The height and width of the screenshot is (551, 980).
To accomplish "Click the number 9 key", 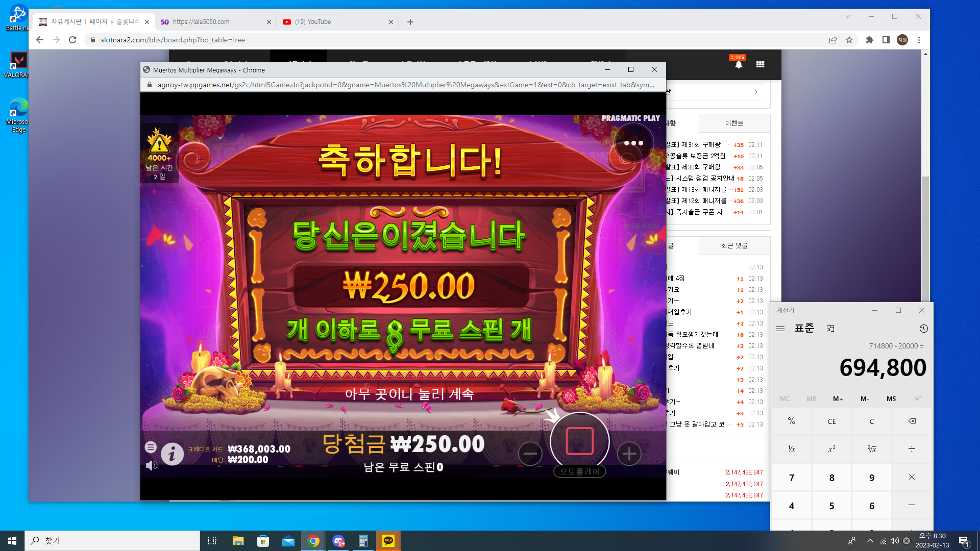I will tap(872, 478).
